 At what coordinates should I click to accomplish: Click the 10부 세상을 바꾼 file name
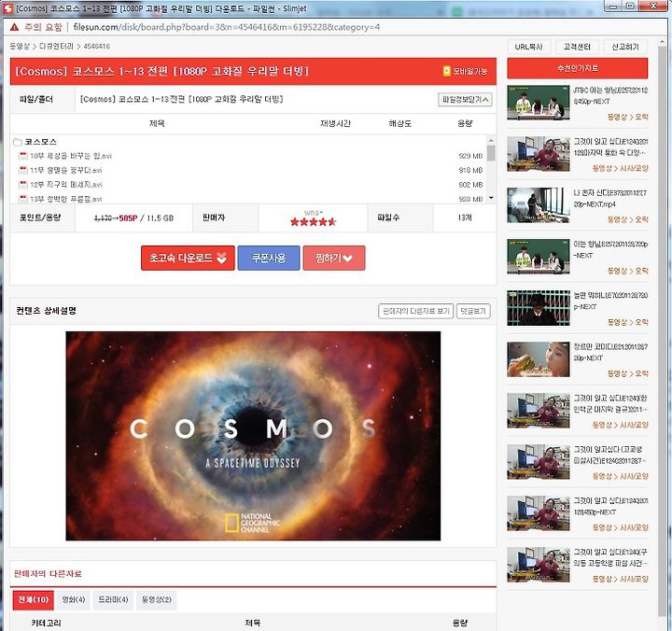point(71,156)
